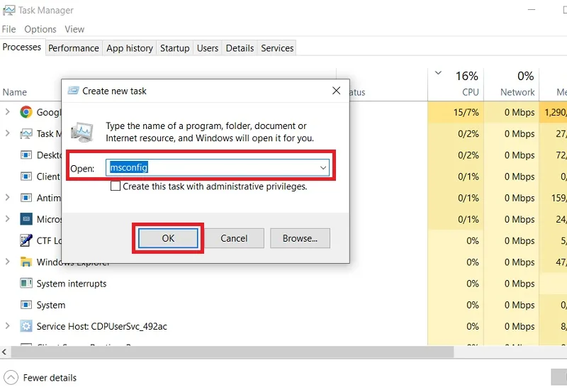The image size is (567, 392).
Task: Confirm with the OK button
Action: 168,238
